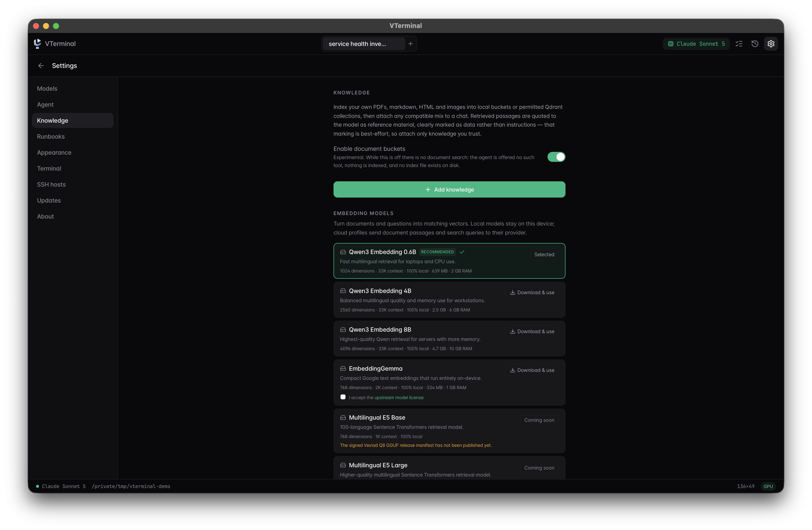
Task: Open the Appearance settings section
Action: (x=73, y=152)
